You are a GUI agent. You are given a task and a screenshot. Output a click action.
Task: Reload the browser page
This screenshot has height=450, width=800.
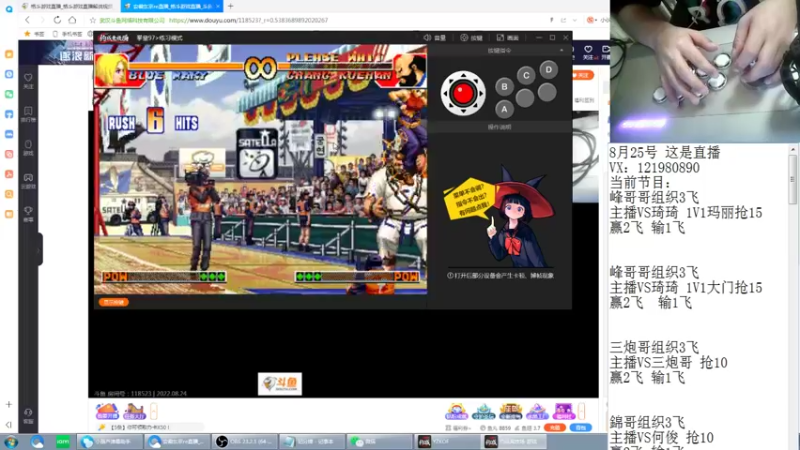point(57,20)
